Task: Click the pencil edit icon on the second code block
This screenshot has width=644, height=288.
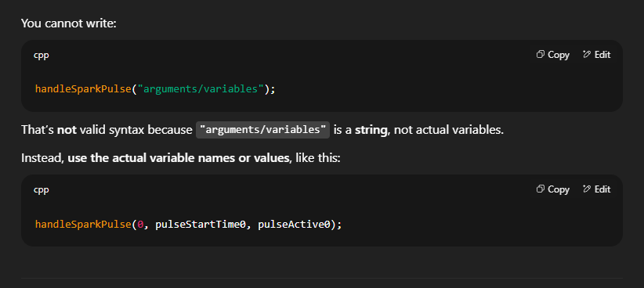Action: (587, 189)
